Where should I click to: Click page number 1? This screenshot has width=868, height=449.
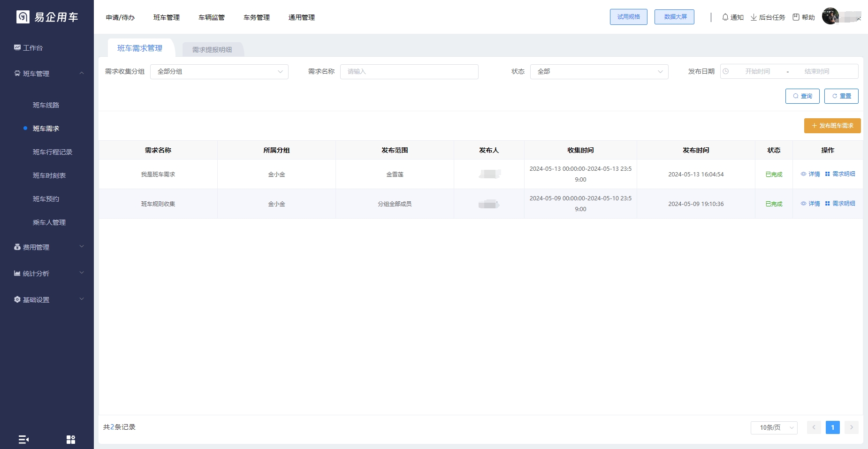click(x=833, y=427)
